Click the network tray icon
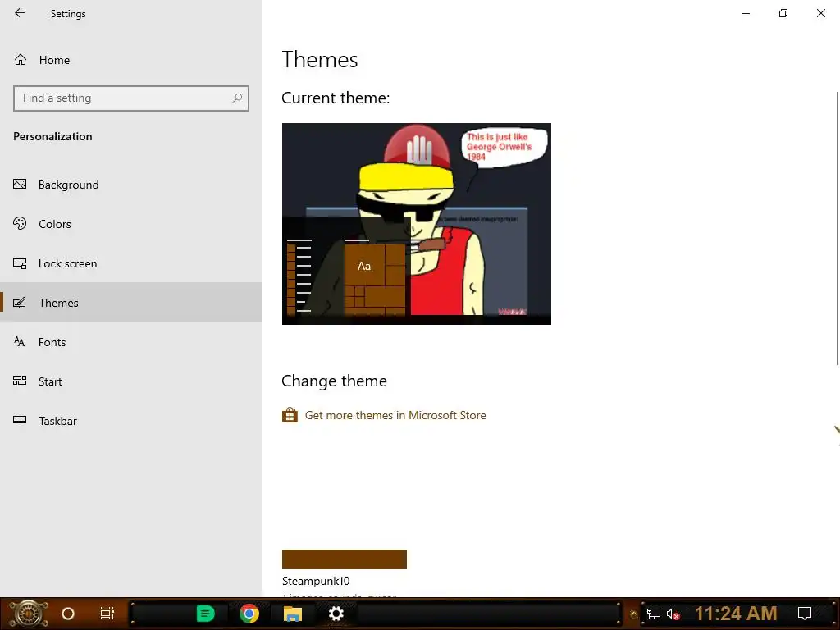The image size is (840, 630). (x=653, y=614)
